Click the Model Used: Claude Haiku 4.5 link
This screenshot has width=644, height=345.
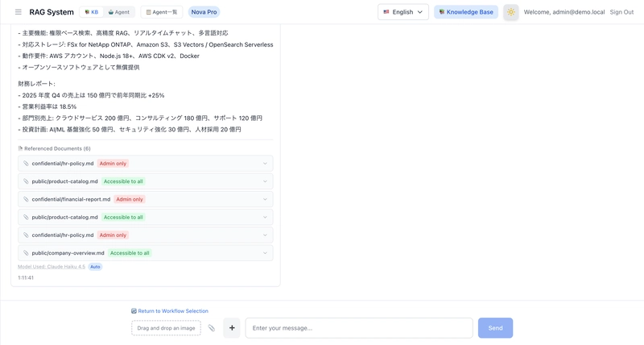pos(52,266)
